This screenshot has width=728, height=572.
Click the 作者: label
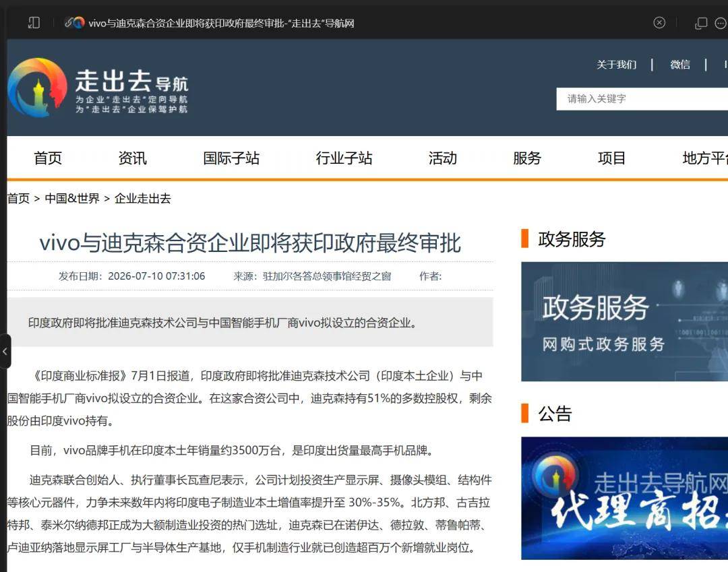pos(430,276)
